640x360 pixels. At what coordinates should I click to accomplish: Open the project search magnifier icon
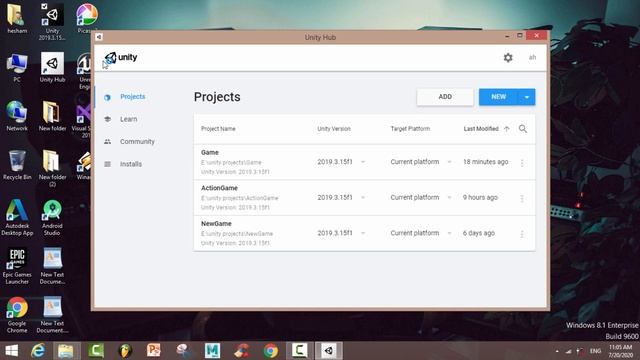click(523, 129)
